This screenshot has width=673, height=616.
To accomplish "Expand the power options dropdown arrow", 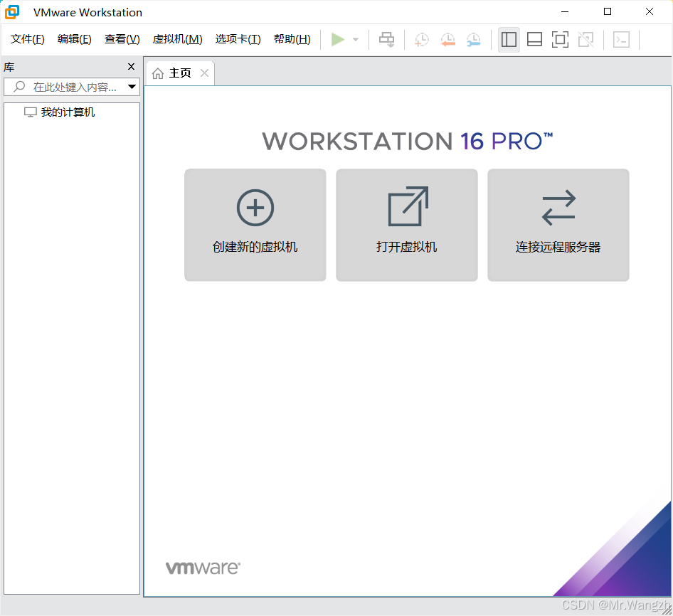I will (356, 40).
